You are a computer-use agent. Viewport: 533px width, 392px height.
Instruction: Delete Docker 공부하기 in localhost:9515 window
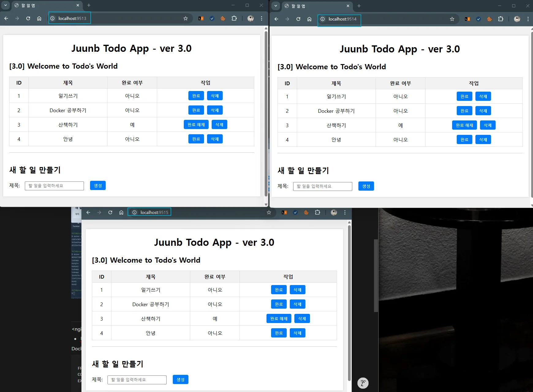pyautogui.click(x=297, y=304)
